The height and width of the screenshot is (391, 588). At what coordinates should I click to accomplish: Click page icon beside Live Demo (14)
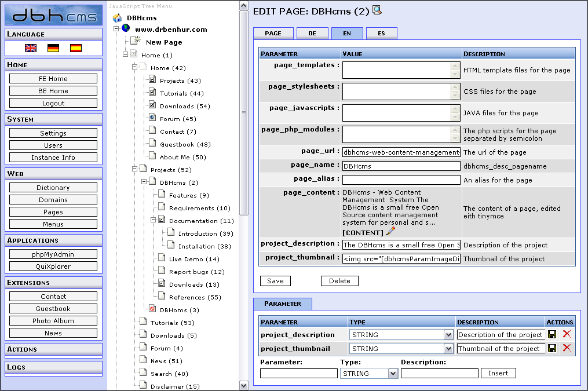coord(162,258)
